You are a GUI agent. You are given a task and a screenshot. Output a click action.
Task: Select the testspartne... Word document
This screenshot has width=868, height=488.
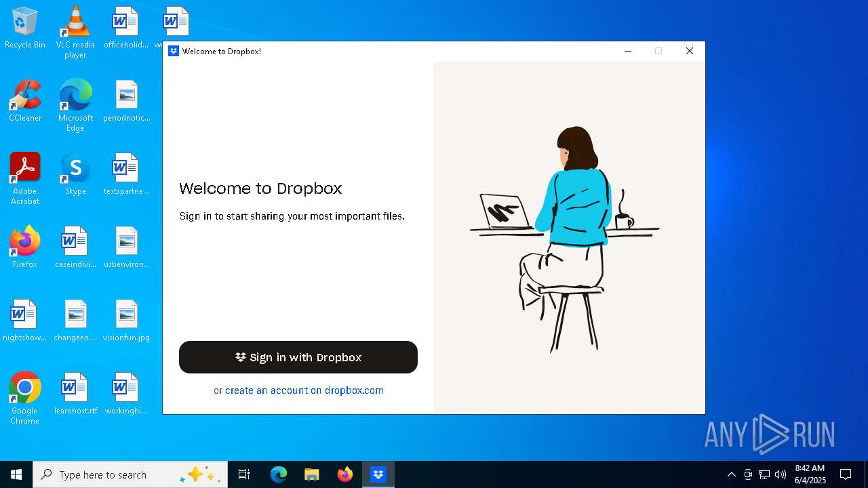pyautogui.click(x=126, y=175)
